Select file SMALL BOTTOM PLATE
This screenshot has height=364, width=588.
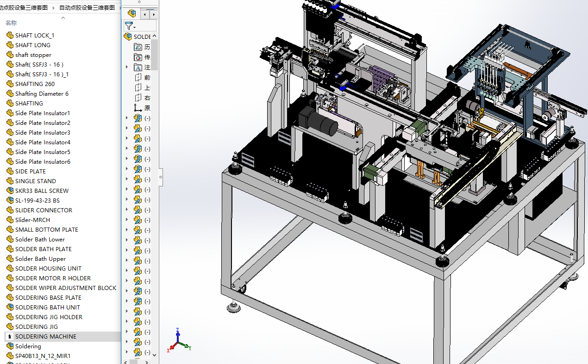(47, 229)
